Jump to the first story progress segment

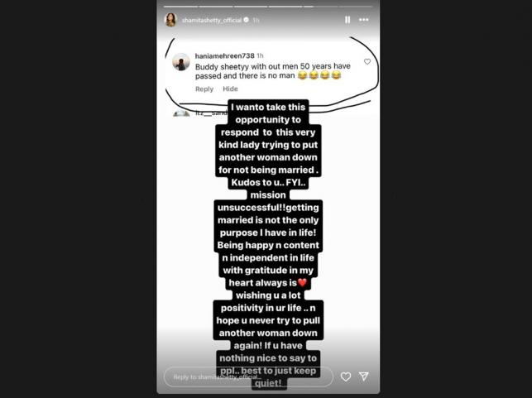(x=181, y=7)
